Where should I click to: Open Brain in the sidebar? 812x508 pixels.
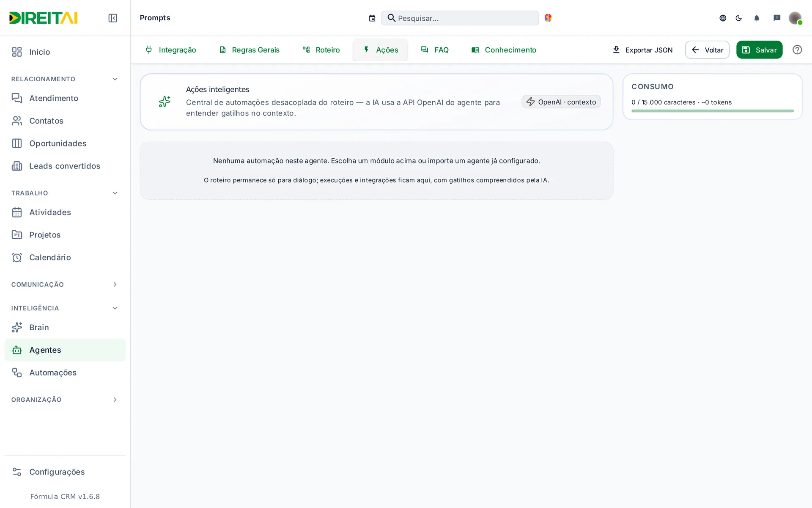pos(65,327)
